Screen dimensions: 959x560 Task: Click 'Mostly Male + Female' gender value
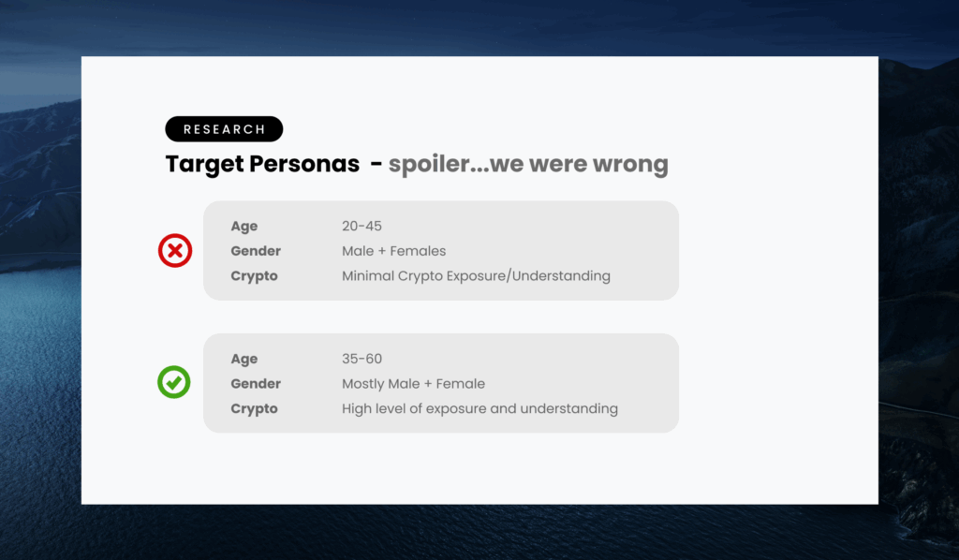pyautogui.click(x=413, y=384)
